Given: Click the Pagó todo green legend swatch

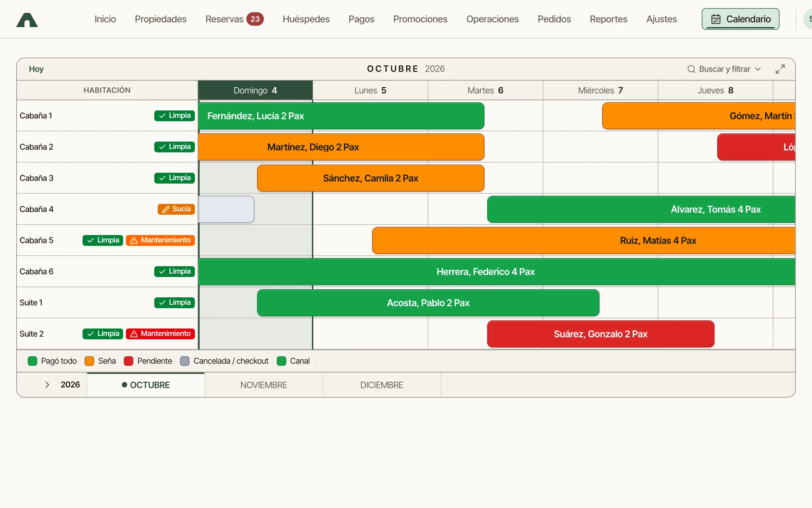Looking at the screenshot, I should pyautogui.click(x=32, y=361).
